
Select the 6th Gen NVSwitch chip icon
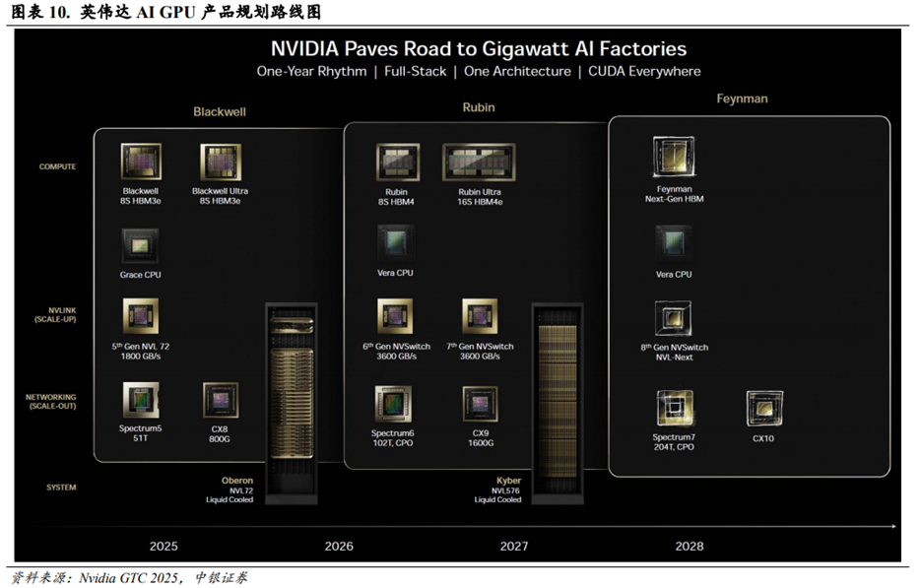tap(395, 317)
